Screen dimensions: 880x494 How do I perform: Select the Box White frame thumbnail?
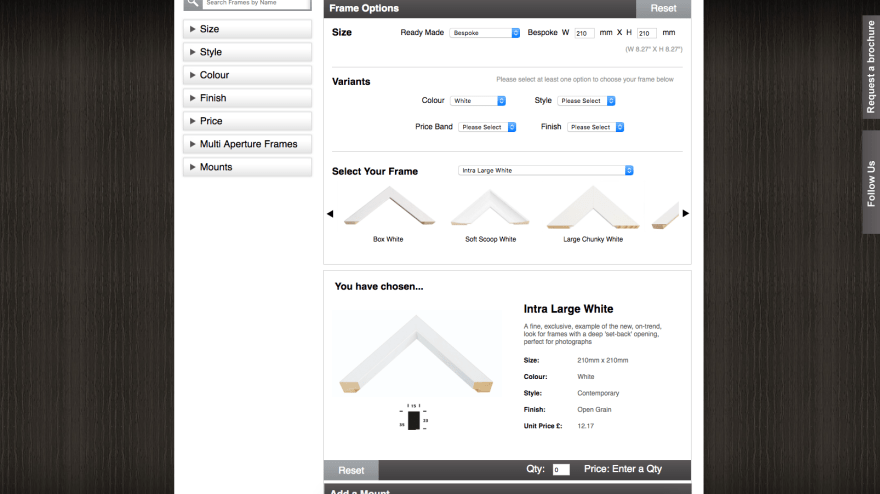(x=388, y=208)
